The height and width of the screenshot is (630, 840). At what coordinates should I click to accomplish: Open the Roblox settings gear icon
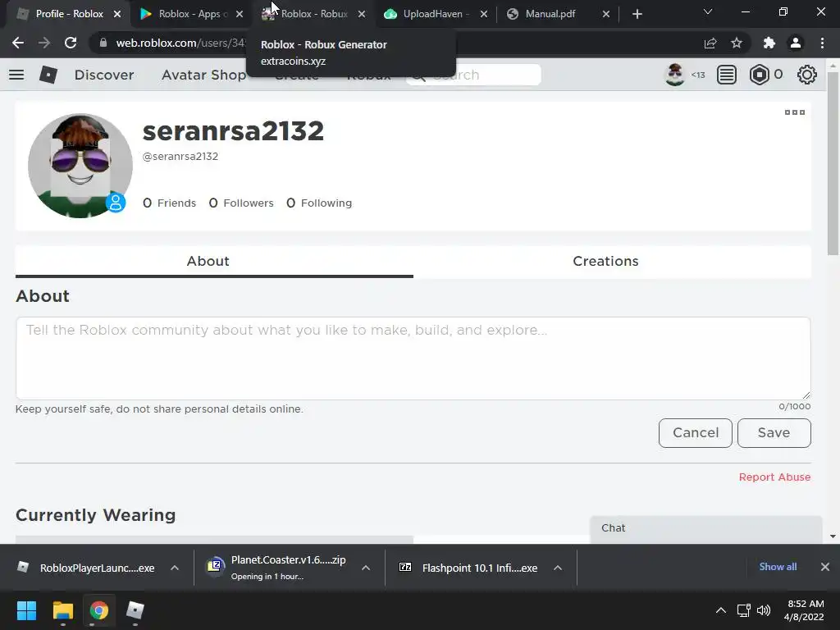point(807,75)
